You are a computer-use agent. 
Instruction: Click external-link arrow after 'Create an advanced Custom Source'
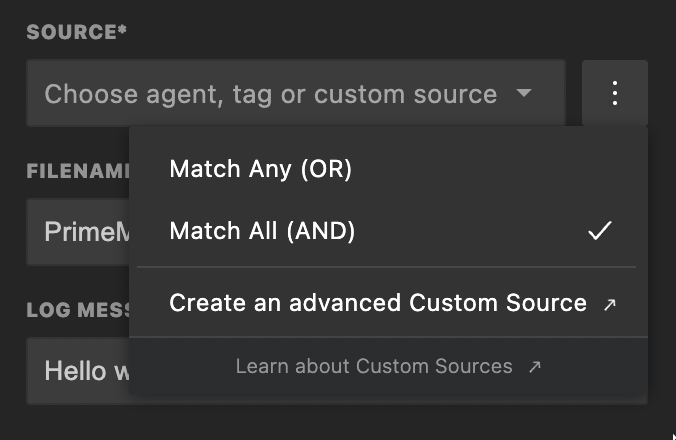[x=610, y=304]
